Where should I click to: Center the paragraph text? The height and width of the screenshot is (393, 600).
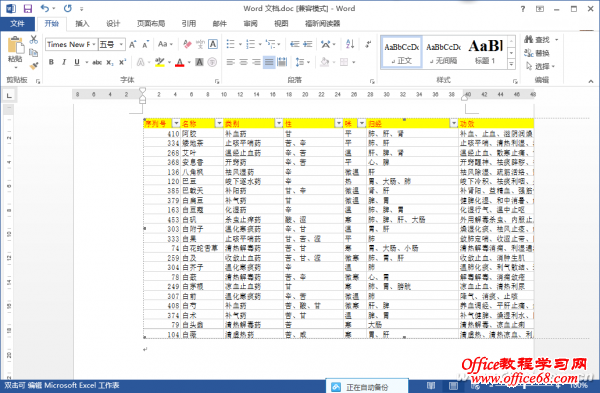click(x=243, y=62)
